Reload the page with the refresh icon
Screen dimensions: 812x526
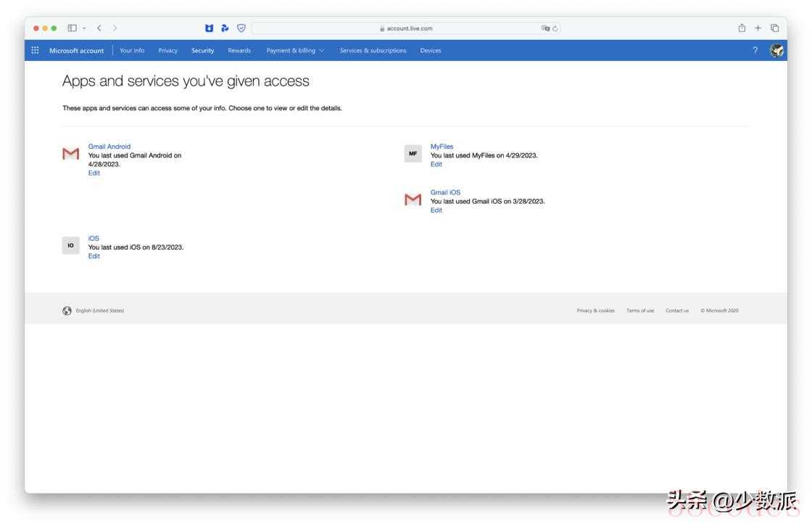[x=555, y=28]
